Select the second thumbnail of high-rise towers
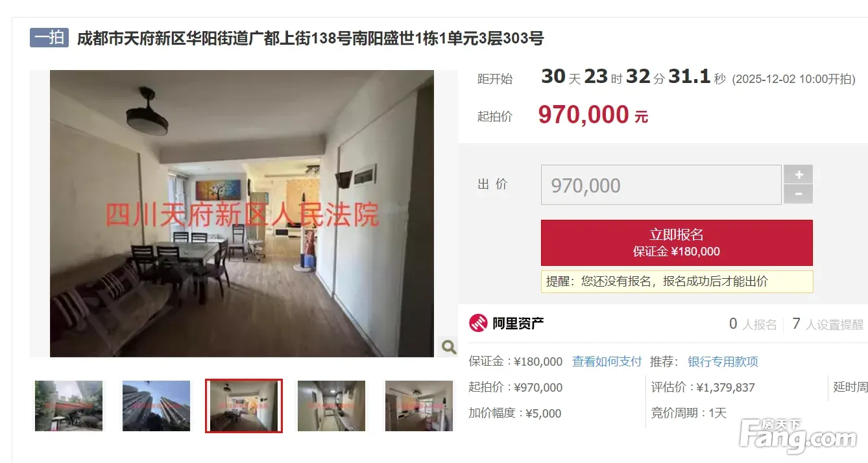The image size is (868, 463). tap(156, 406)
